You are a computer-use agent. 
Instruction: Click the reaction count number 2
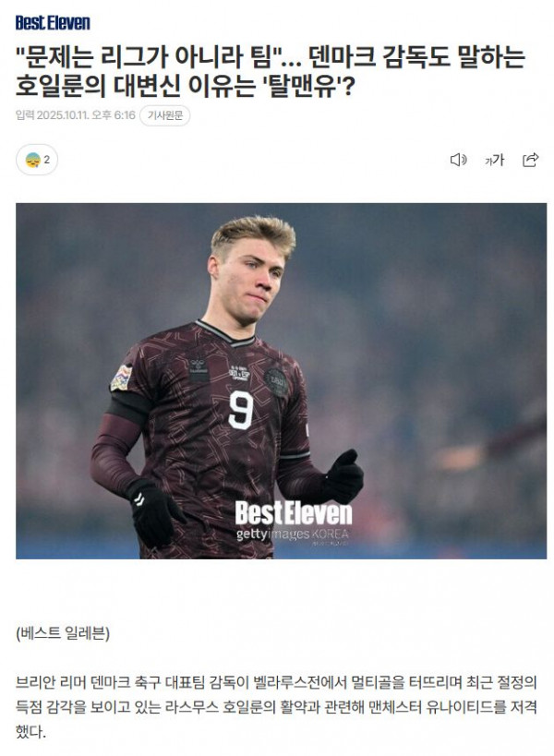click(x=47, y=160)
